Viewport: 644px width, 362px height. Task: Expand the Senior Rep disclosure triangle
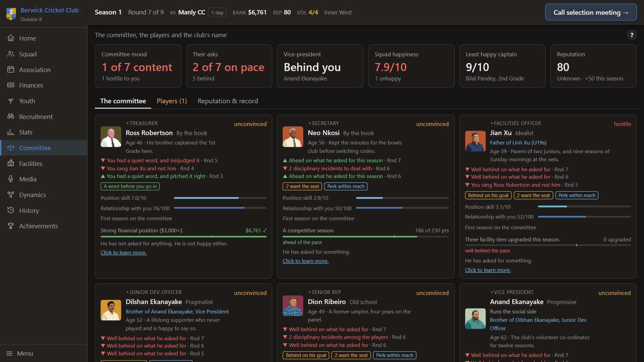(x=310, y=292)
